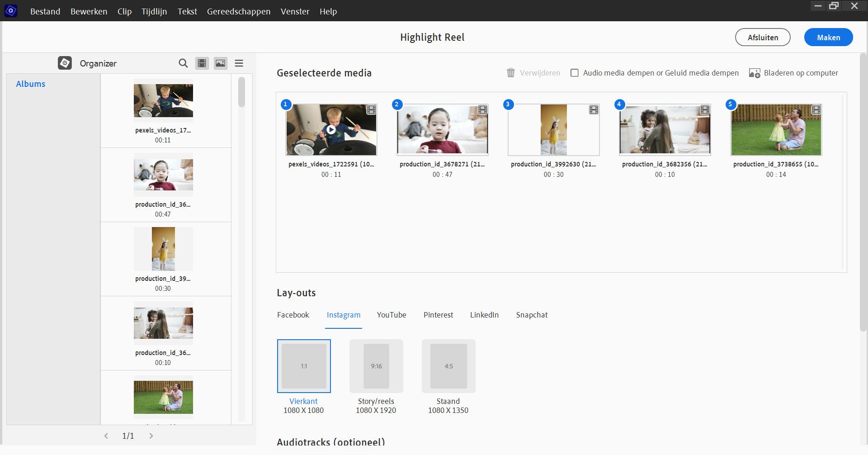Minimize the application window
Screen dimensions: 868x455
(x=817, y=6)
